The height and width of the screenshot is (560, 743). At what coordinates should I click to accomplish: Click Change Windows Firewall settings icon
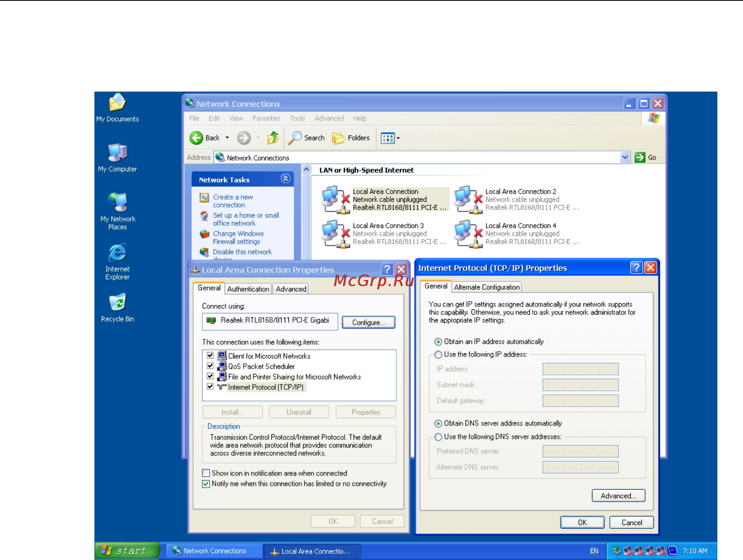tap(204, 234)
